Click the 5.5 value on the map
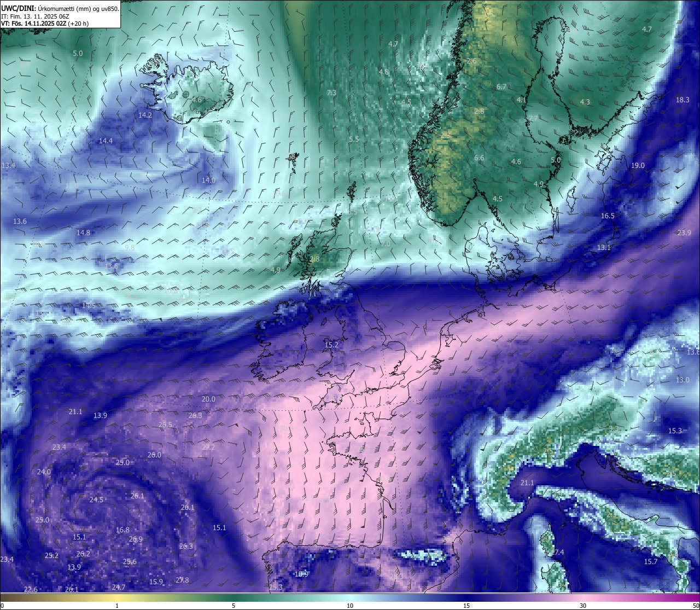 pyautogui.click(x=354, y=140)
